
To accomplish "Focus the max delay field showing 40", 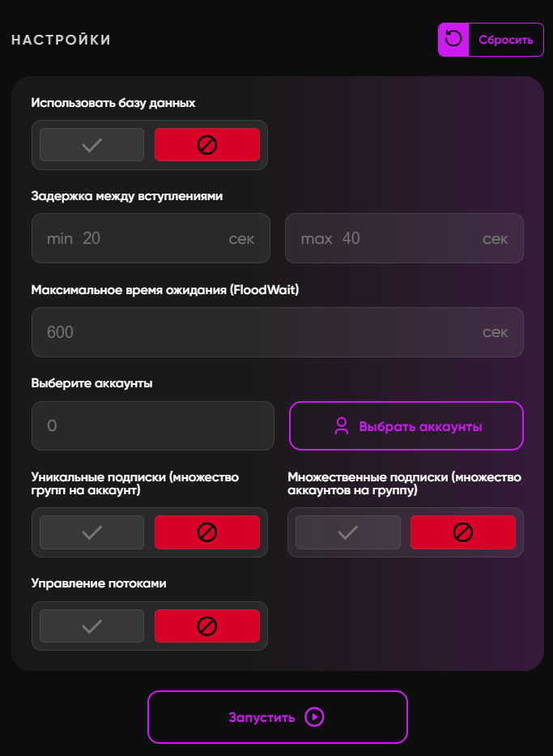I will 404,238.
